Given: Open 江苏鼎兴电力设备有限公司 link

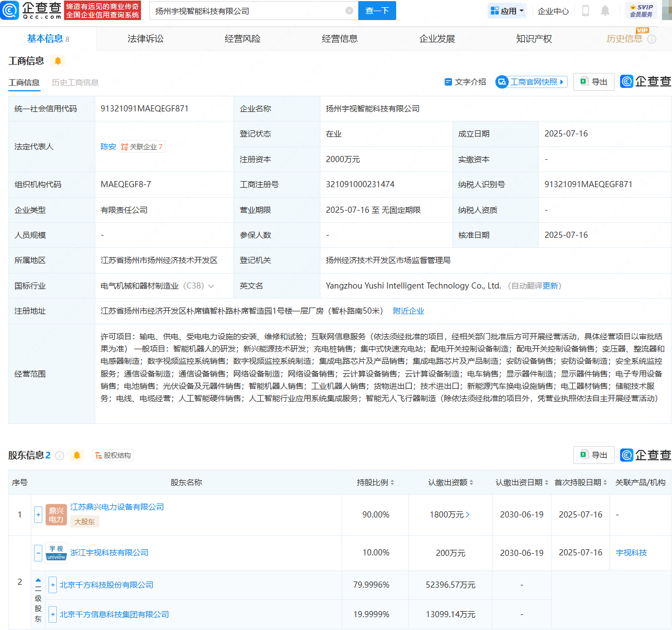Looking at the screenshot, I should pos(117,507).
